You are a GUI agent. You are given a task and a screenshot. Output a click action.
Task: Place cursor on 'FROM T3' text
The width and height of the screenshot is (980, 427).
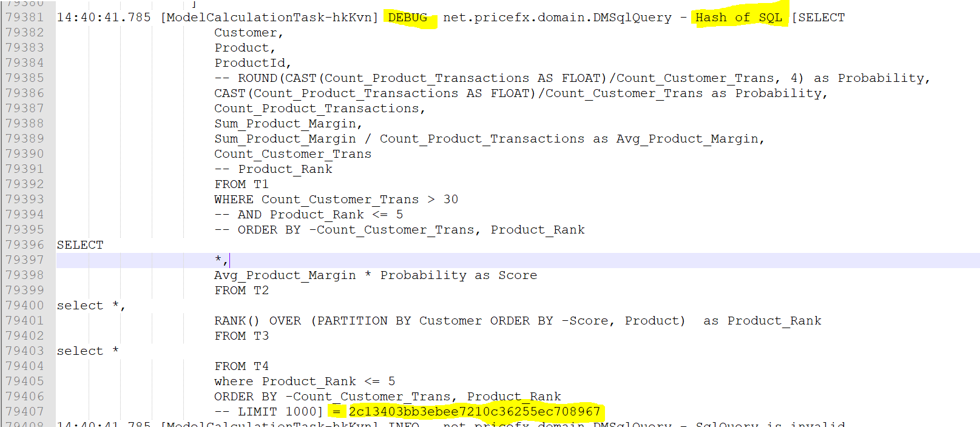241,336
